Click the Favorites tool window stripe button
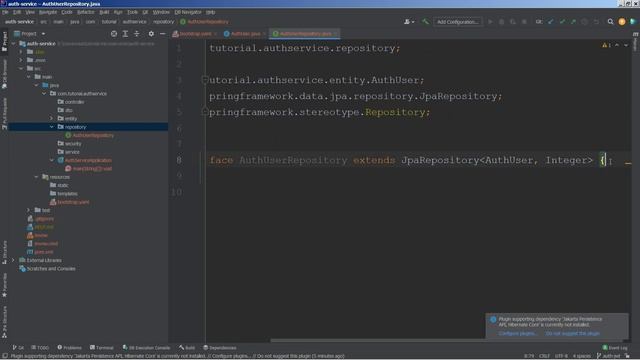The width and height of the screenshot is (640, 360). 4,285
